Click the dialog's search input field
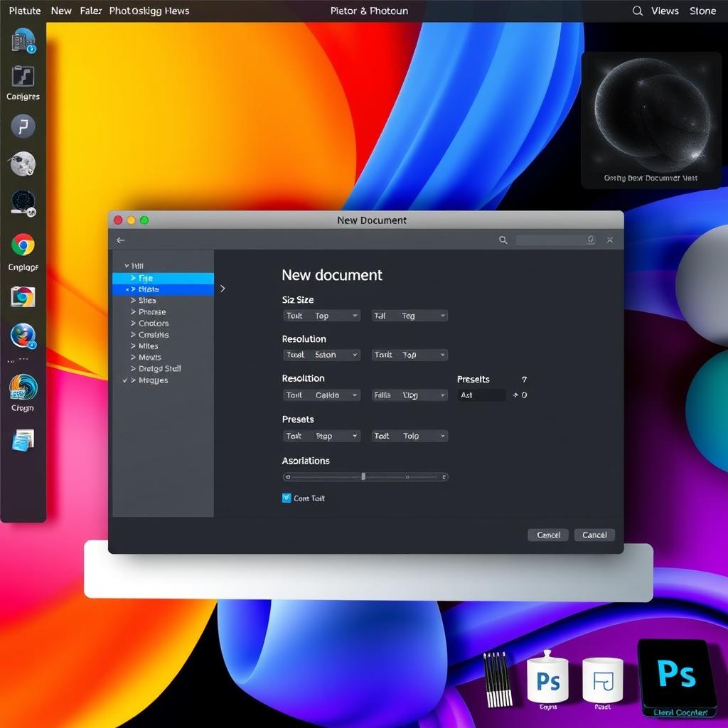 coord(555,240)
